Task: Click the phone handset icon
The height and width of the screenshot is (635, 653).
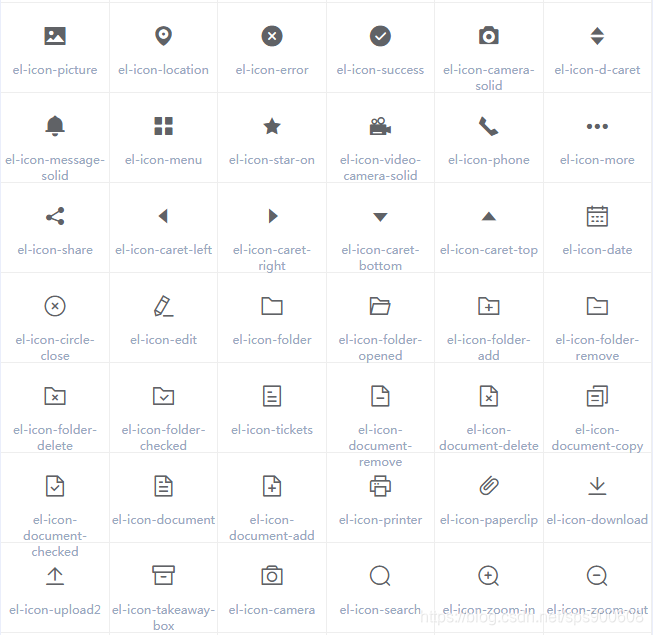Action: click(x=488, y=127)
